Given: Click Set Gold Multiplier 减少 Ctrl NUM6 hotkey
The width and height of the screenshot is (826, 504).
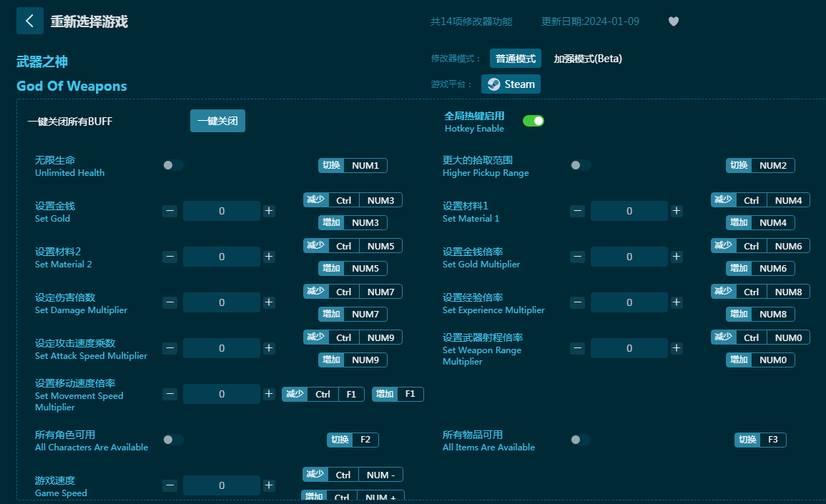Looking at the screenshot, I should pyautogui.click(x=760, y=246).
